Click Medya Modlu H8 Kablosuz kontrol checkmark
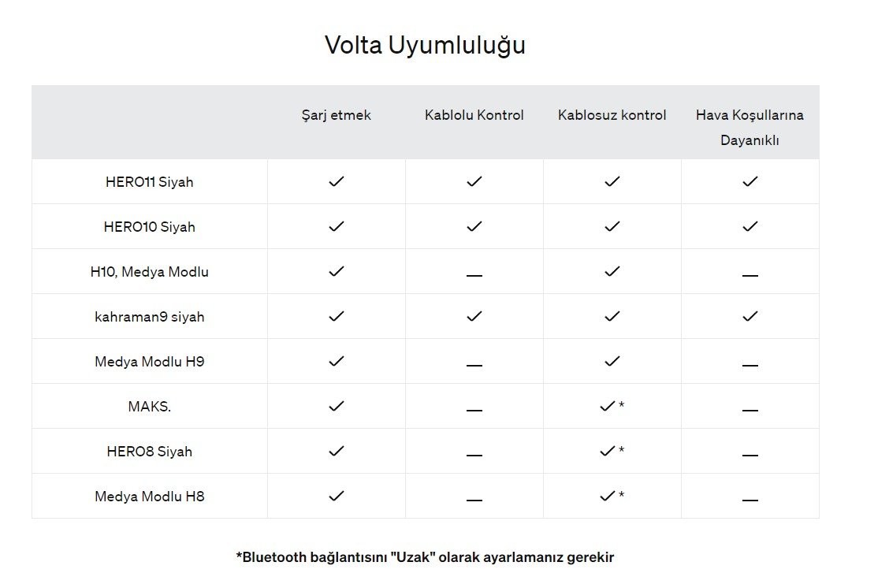This screenshot has height=588, width=889. [x=612, y=496]
